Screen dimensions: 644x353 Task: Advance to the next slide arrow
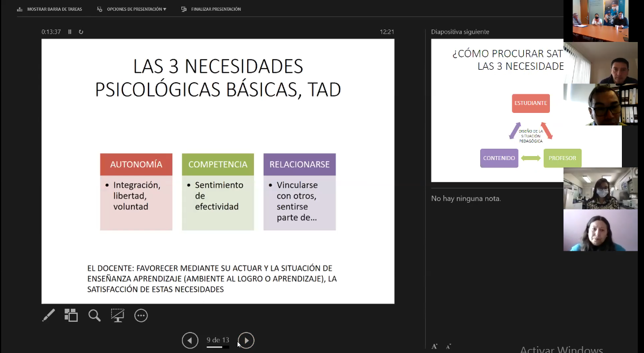pyautogui.click(x=246, y=341)
